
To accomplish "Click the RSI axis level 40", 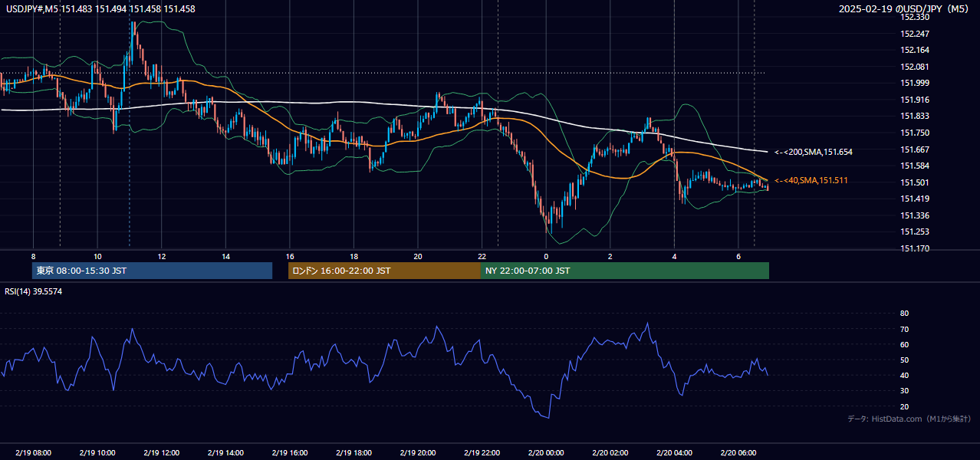I will pyautogui.click(x=904, y=375).
